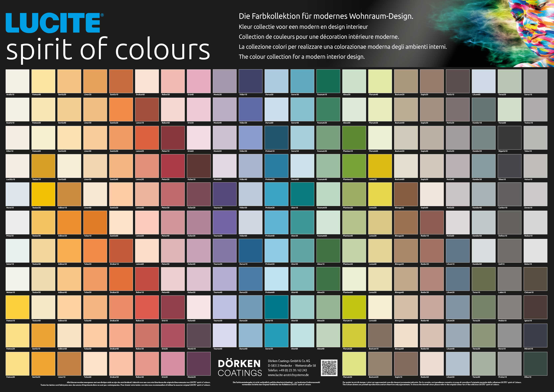Select the Testor10 mustard swatch
554x392 pixels.
tap(43, 166)
